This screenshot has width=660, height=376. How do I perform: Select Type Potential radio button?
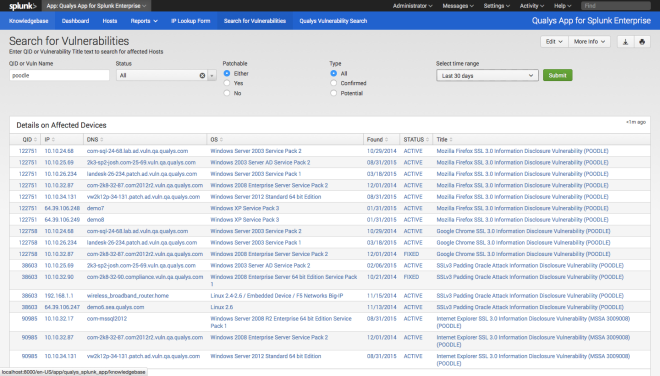pyautogui.click(x=334, y=93)
